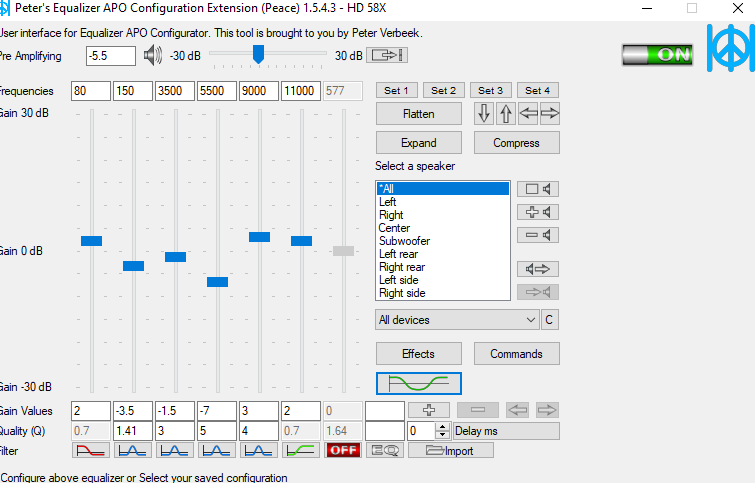Toggle the red OFF filter button
This screenshot has height=483, width=755.
coord(343,451)
